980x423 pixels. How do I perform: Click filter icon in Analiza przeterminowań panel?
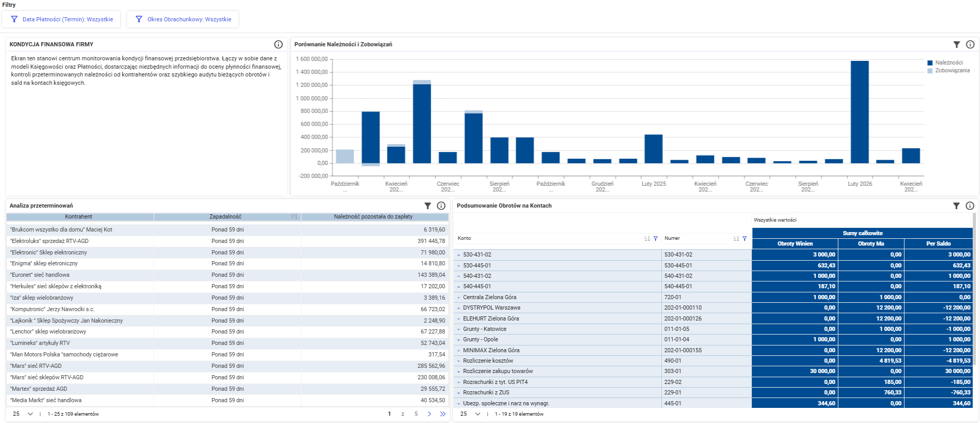pos(428,206)
